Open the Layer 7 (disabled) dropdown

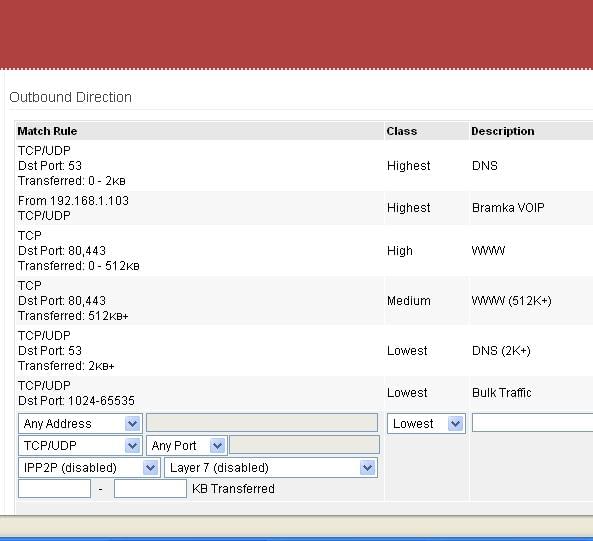[x=271, y=468]
